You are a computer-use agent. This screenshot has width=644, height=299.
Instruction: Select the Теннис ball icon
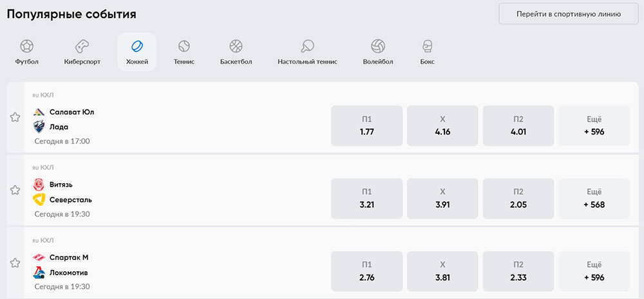[x=184, y=46]
